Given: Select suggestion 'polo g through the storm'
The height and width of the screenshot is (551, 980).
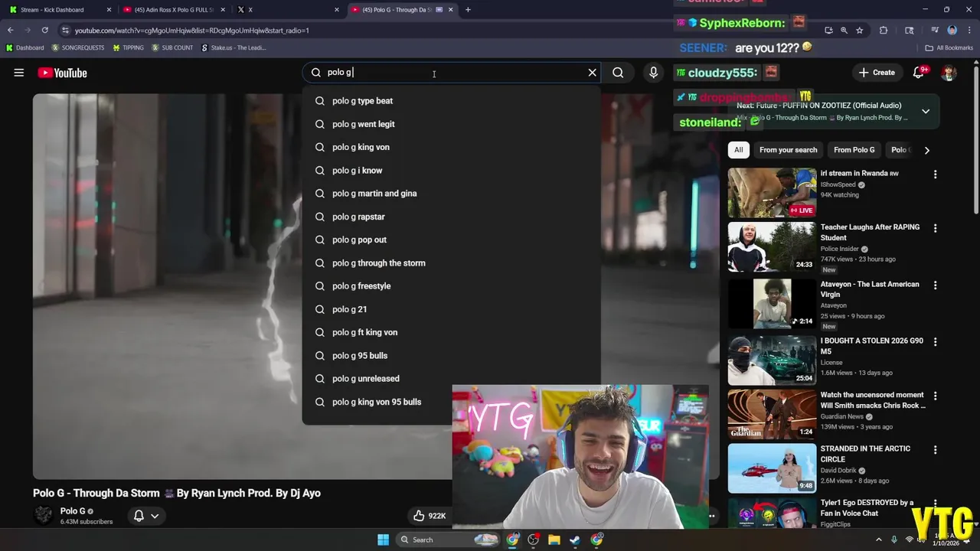Looking at the screenshot, I should pyautogui.click(x=452, y=262).
